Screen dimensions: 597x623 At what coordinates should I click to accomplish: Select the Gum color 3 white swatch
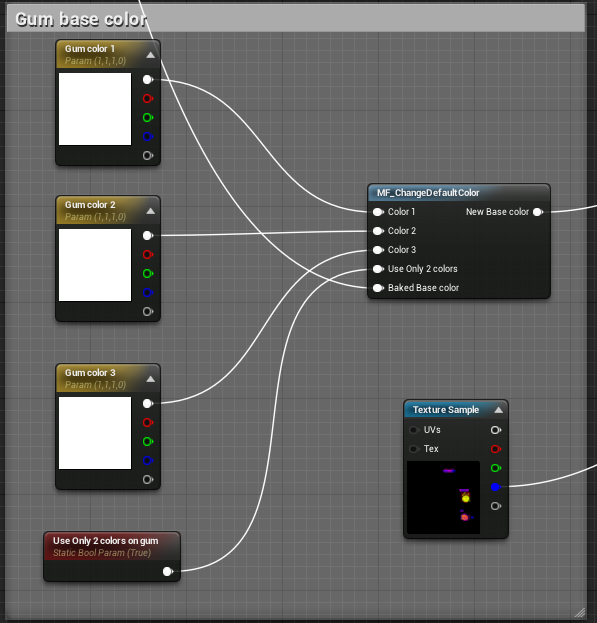95,433
